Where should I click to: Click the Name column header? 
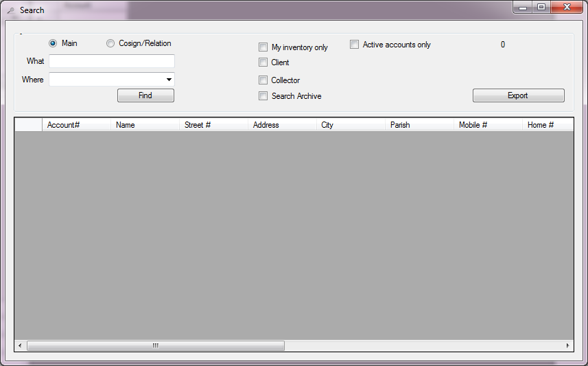145,125
